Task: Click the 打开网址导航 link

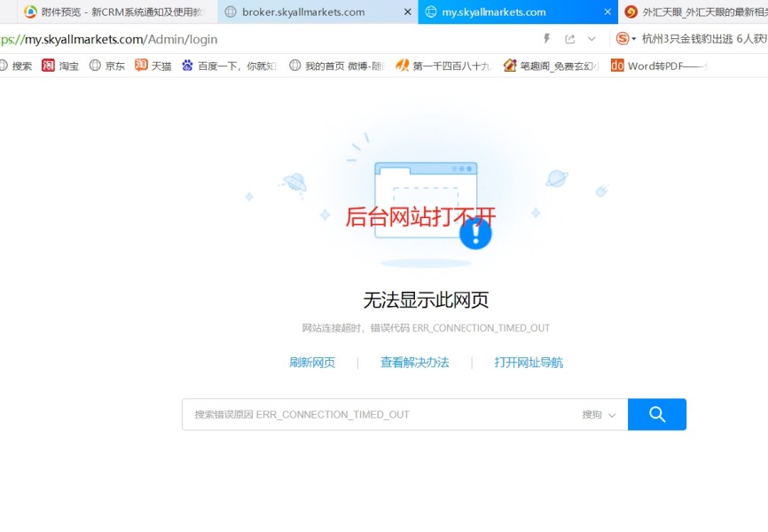Action: coord(529,363)
